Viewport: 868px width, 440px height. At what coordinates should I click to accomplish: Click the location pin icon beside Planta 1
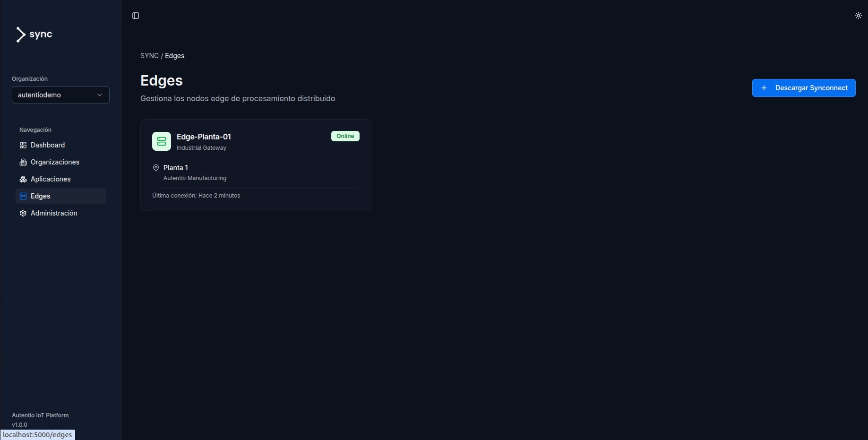(156, 168)
